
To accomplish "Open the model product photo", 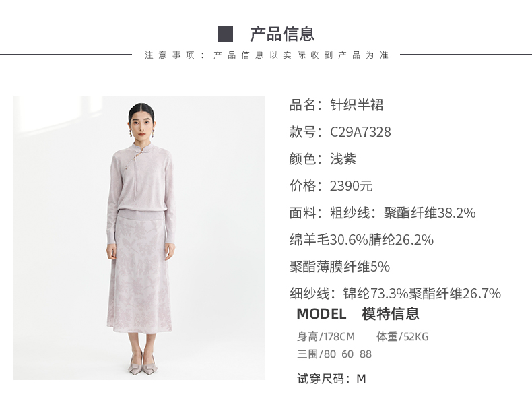I will [139, 238].
